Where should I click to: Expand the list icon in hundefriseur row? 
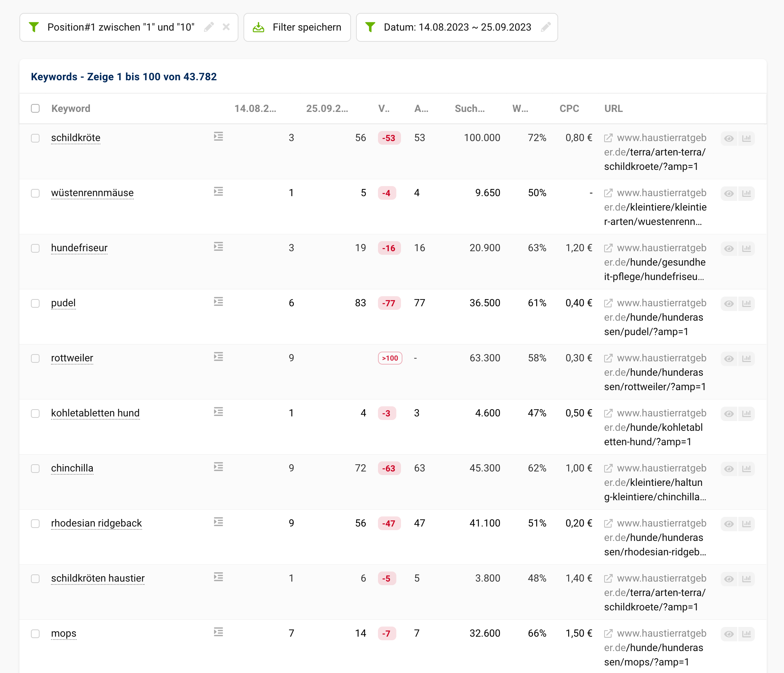click(x=218, y=247)
